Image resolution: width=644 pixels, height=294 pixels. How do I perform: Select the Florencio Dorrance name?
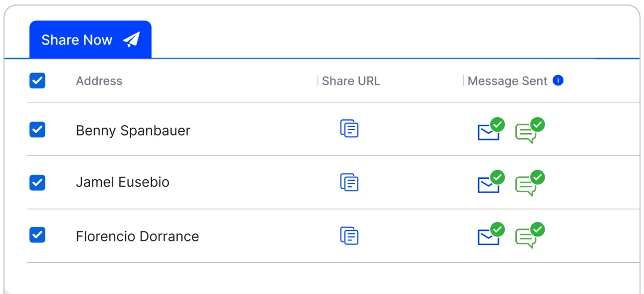(x=137, y=236)
